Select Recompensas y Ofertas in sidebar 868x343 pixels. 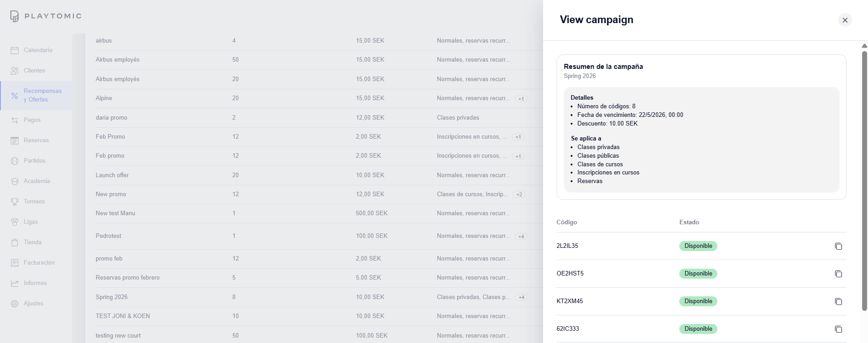43,95
